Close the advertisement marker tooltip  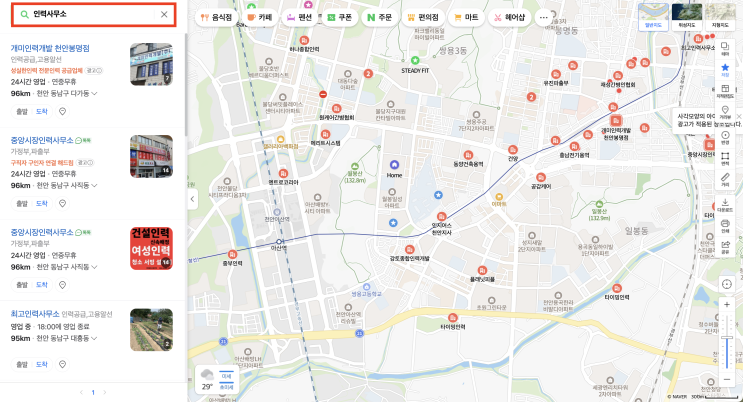point(739,116)
